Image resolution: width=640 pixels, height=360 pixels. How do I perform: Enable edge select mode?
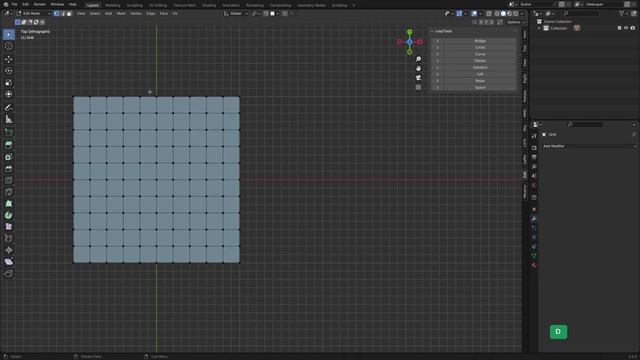click(63, 13)
